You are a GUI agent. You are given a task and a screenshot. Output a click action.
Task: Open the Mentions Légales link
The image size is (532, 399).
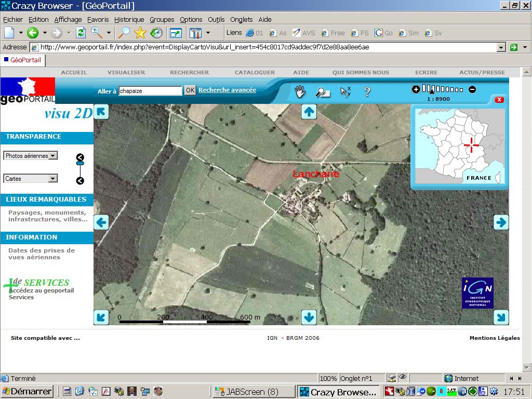[495, 338]
